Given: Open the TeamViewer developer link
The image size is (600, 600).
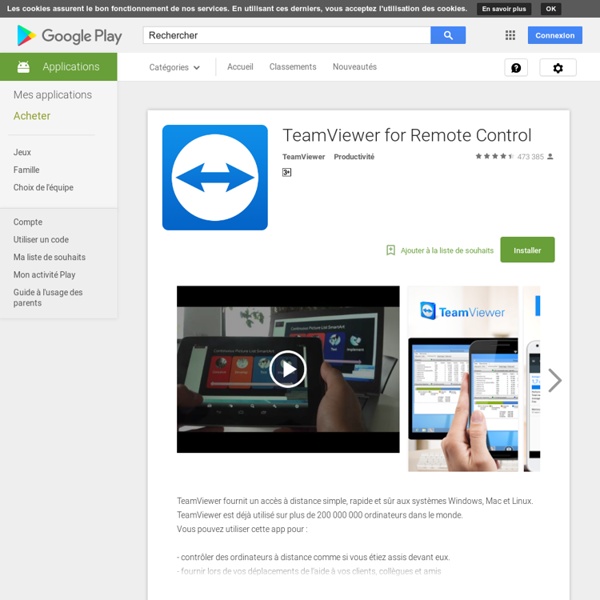Looking at the screenshot, I should coord(303,157).
